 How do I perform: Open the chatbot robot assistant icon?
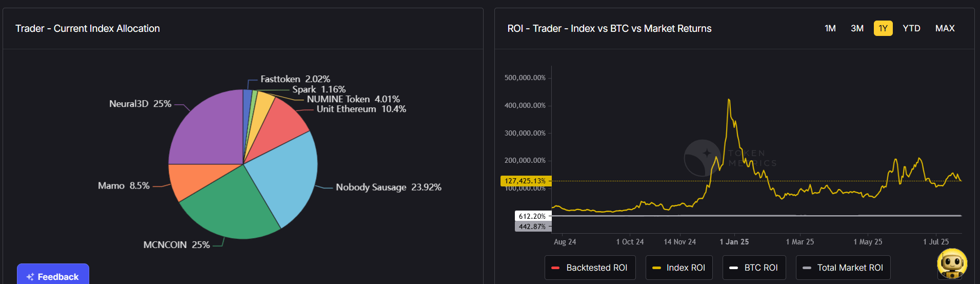click(952, 263)
